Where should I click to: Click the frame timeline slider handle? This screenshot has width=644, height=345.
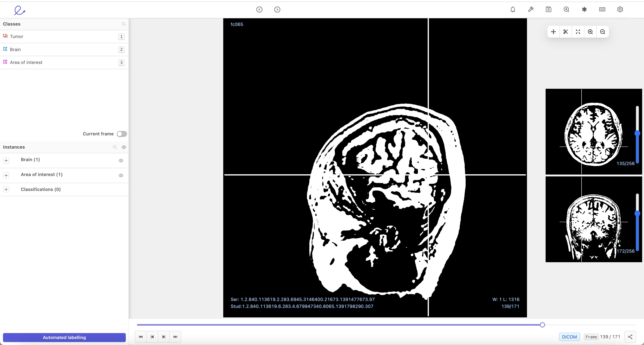click(x=542, y=325)
